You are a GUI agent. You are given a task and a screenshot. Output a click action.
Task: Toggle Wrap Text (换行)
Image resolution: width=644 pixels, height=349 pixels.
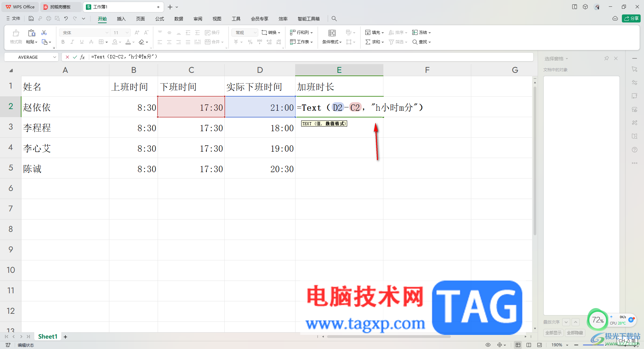[212, 33]
